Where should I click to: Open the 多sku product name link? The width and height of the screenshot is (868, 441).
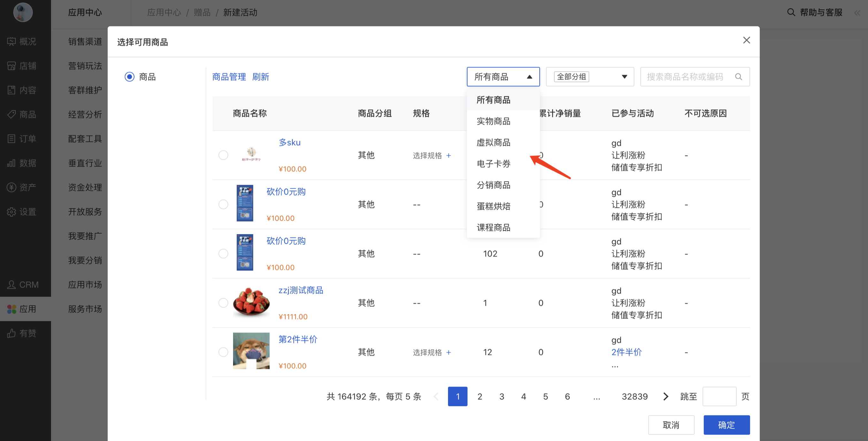[289, 142]
